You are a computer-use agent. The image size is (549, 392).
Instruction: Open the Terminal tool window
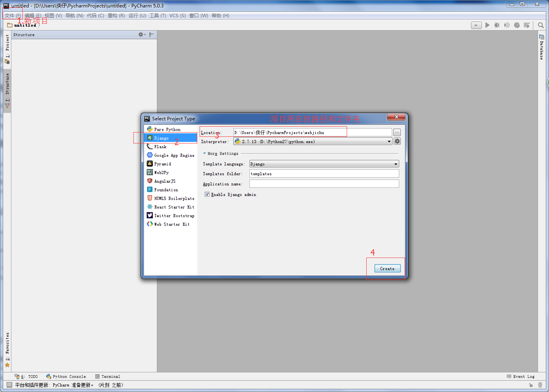point(108,376)
